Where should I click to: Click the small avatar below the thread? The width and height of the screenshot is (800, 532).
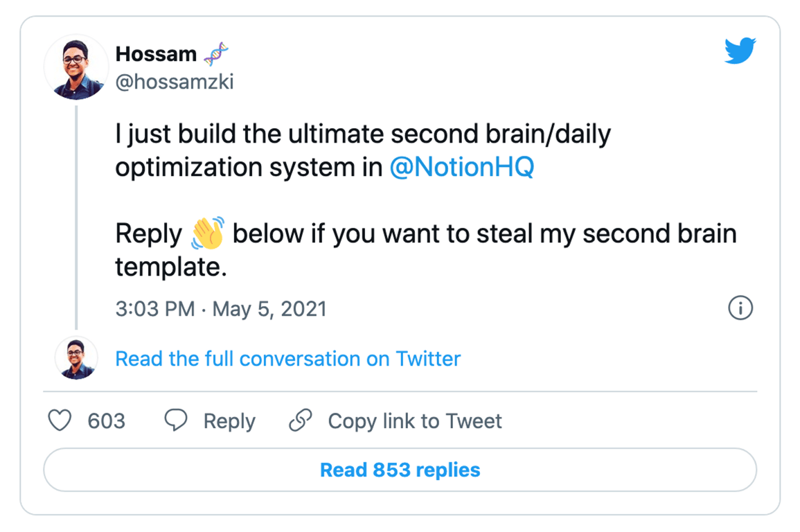click(76, 358)
